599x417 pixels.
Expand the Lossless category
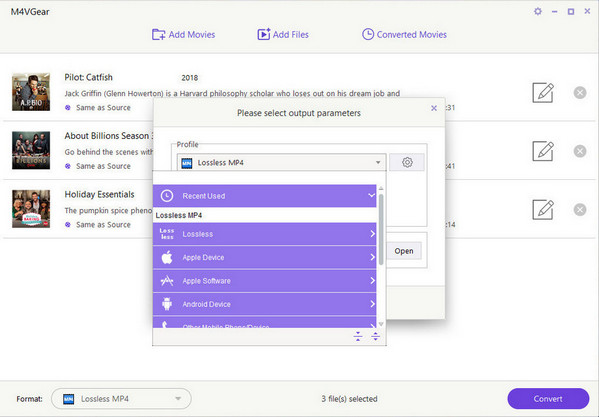coord(264,234)
